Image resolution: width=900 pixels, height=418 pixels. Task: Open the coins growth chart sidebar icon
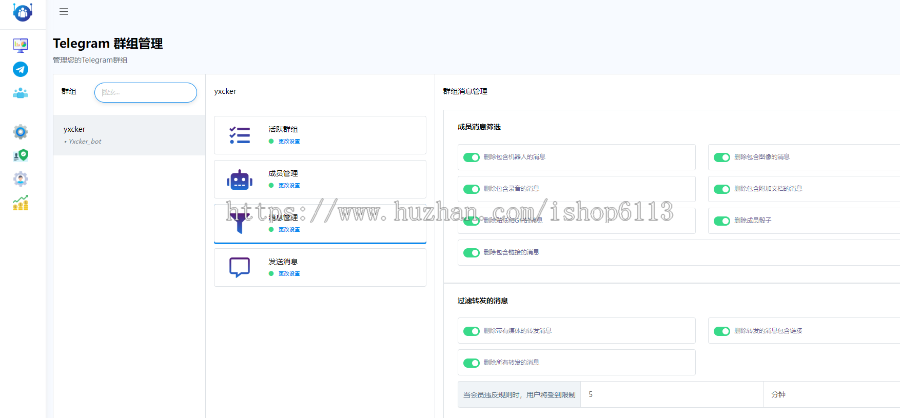coord(21,203)
